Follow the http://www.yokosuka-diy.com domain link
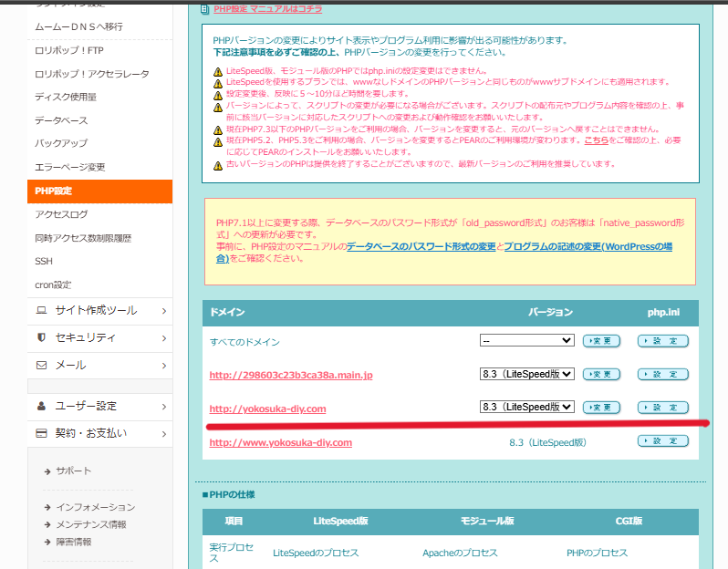Image resolution: width=728 pixels, height=569 pixels. coord(280,443)
